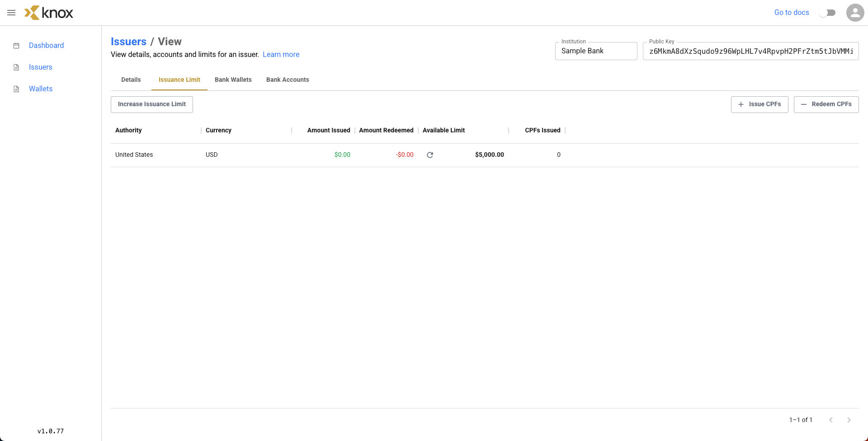Click the Knox logo
This screenshot has height=441, width=868.
click(x=49, y=13)
